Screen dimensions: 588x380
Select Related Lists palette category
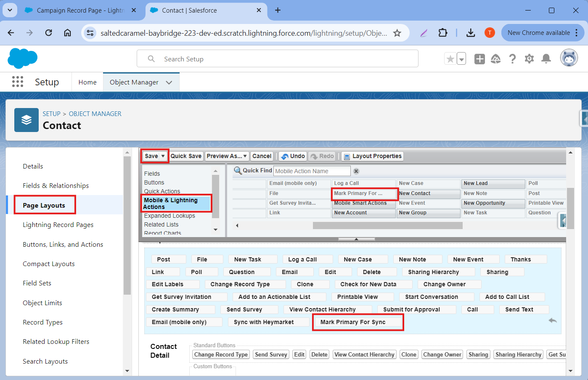click(161, 224)
